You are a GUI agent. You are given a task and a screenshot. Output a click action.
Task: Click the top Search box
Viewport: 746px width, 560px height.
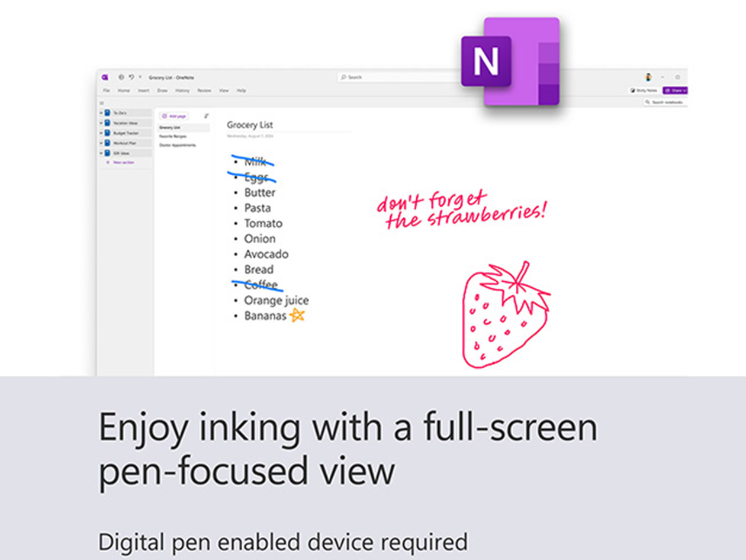point(400,77)
